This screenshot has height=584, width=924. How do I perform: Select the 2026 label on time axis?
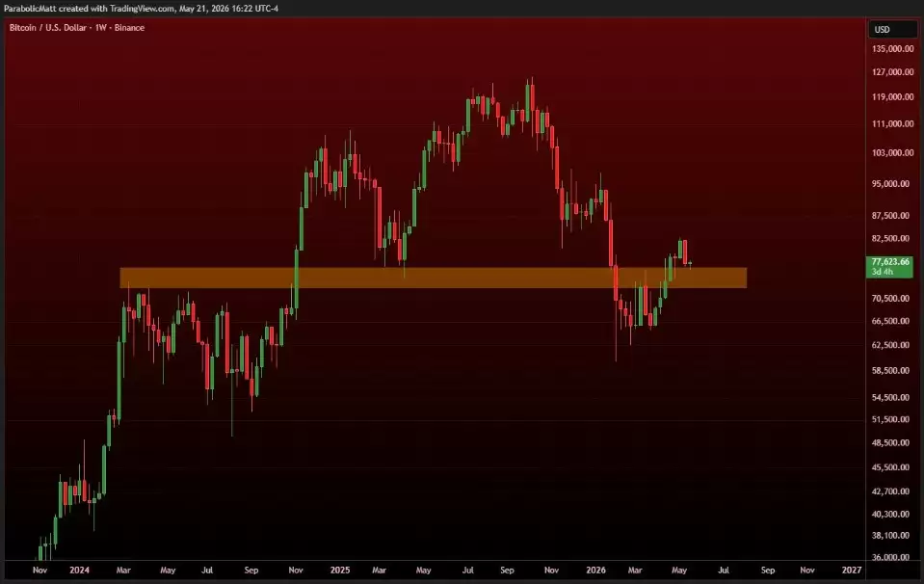click(595, 570)
